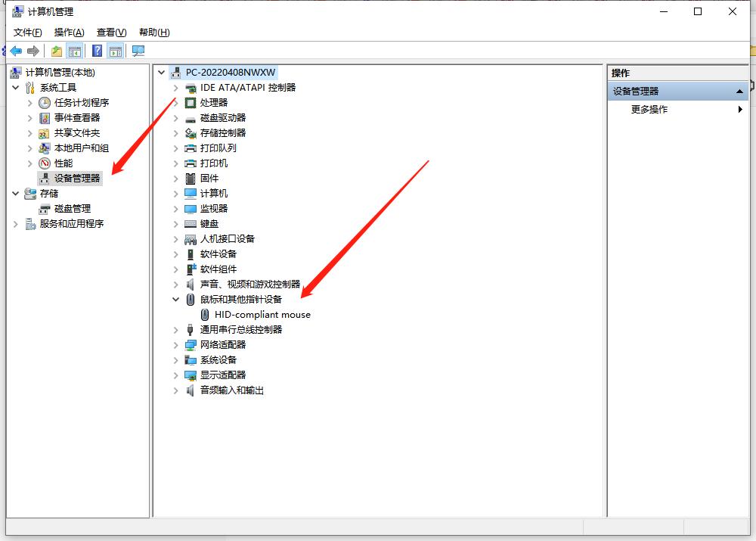Click the 事件查看器 icon

[x=45, y=118]
